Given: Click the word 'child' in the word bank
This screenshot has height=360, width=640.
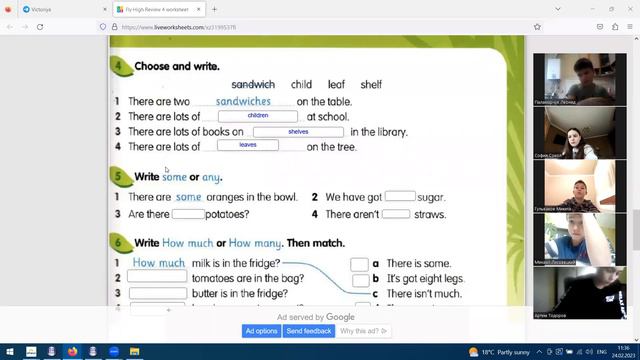Looking at the screenshot, I should [x=301, y=84].
